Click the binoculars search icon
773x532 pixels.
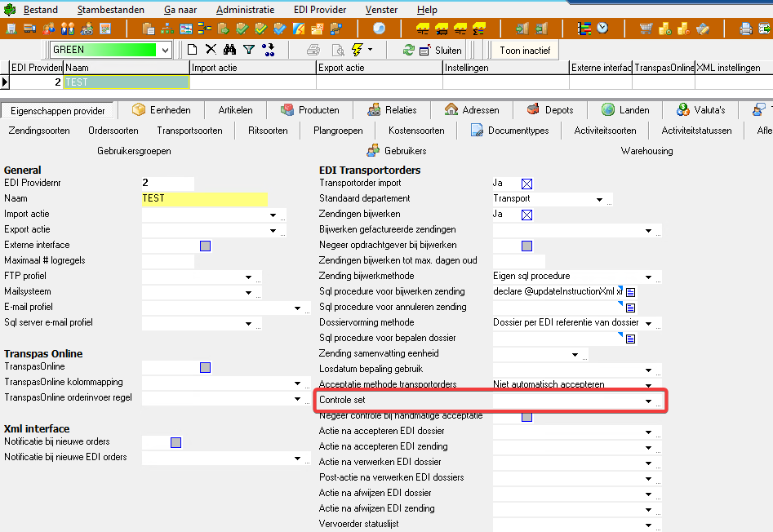pyautogui.click(x=230, y=50)
